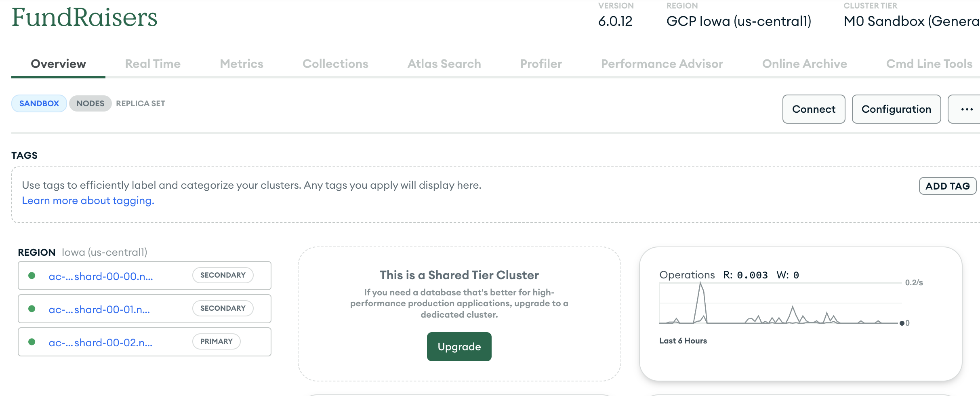Image resolution: width=980 pixels, height=396 pixels.
Task: Click the SECONDARY badge of shard-00-00
Action: coord(223,275)
